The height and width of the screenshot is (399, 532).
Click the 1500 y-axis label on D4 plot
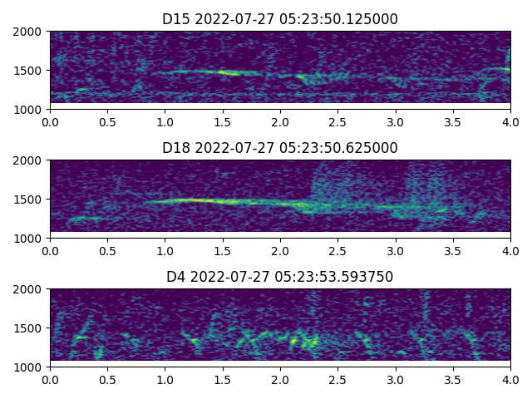pos(30,328)
